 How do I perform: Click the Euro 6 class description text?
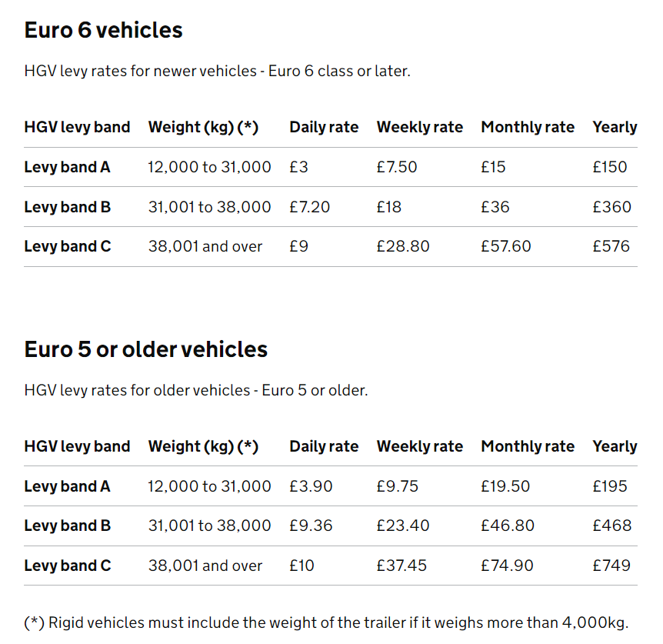[217, 71]
